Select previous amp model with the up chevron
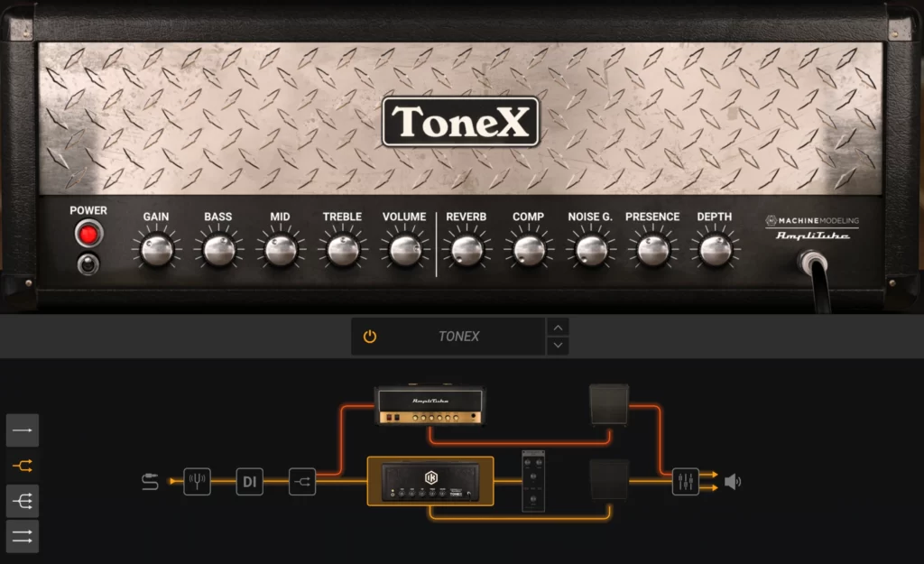This screenshot has width=924, height=564. coord(558,328)
